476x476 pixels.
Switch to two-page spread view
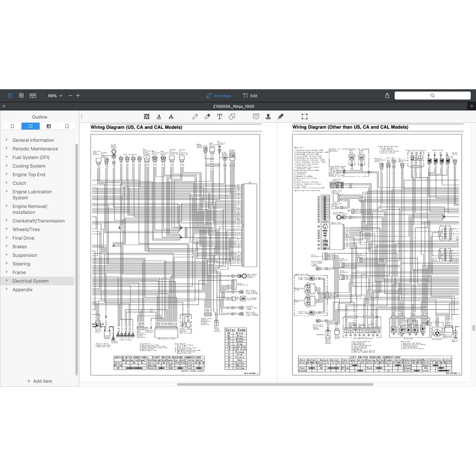[33, 96]
